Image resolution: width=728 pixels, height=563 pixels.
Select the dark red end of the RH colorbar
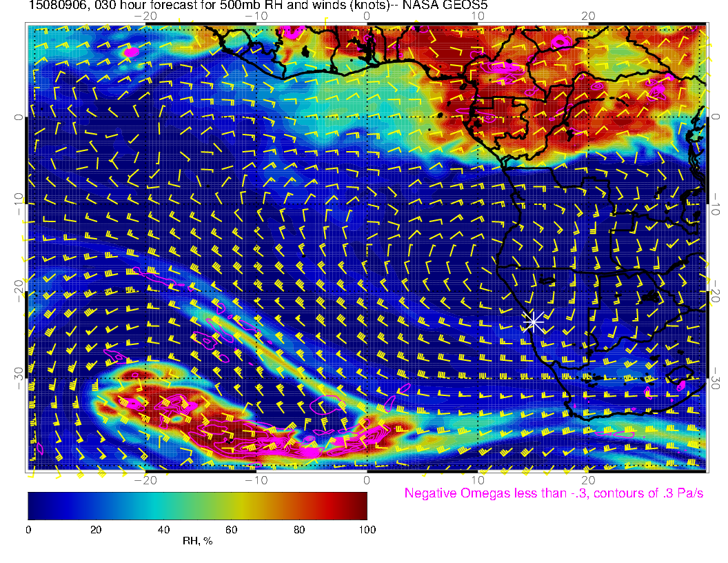click(360, 505)
